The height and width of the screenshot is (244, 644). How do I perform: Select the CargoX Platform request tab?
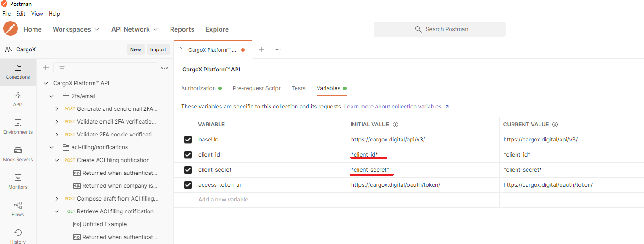pyautogui.click(x=213, y=49)
